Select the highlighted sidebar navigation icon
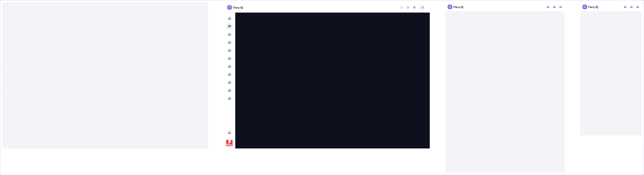Viewport: 644px width, 175px height. pyautogui.click(x=229, y=26)
